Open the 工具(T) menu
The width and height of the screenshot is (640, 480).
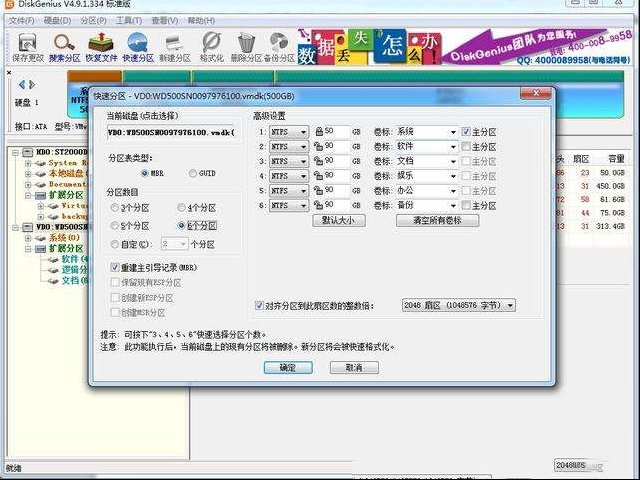click(x=129, y=20)
